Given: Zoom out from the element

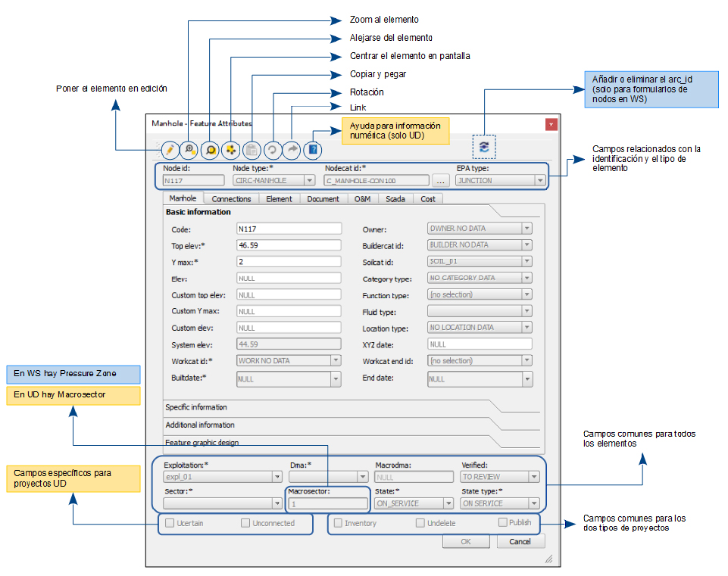Looking at the screenshot, I should [211, 150].
